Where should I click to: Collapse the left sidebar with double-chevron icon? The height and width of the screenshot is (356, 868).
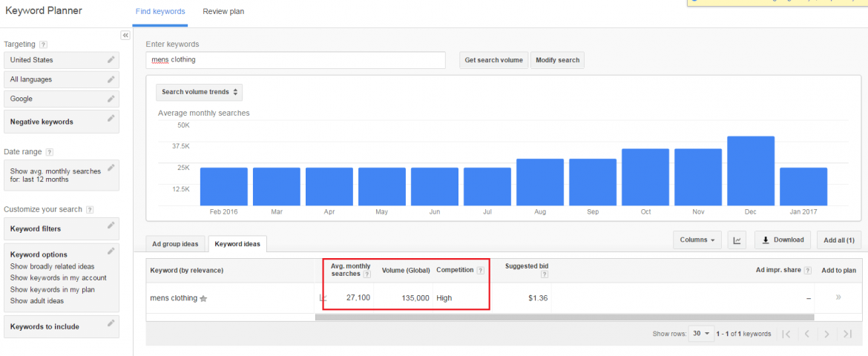pyautogui.click(x=125, y=35)
